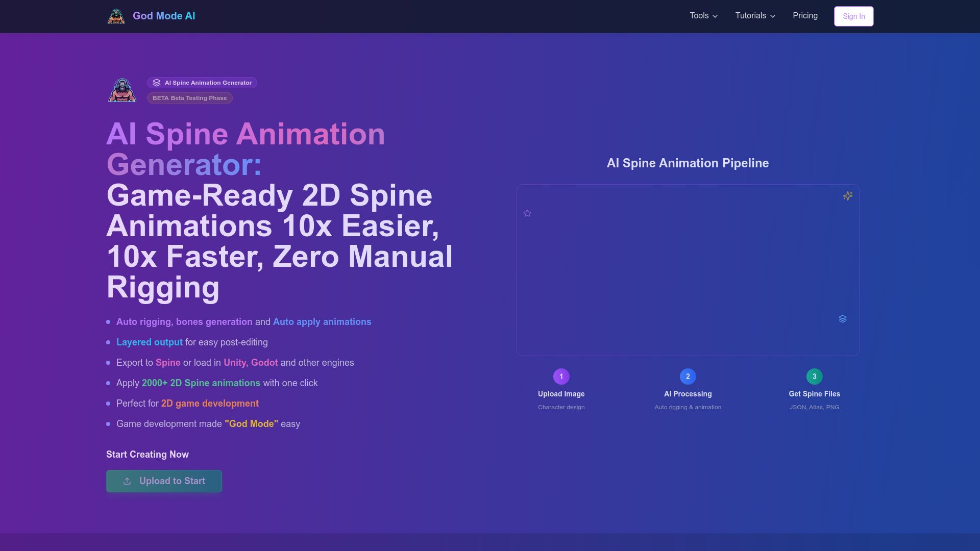The height and width of the screenshot is (551, 980).
Task: Click the "God Mode" quoted text
Action: 251,424
